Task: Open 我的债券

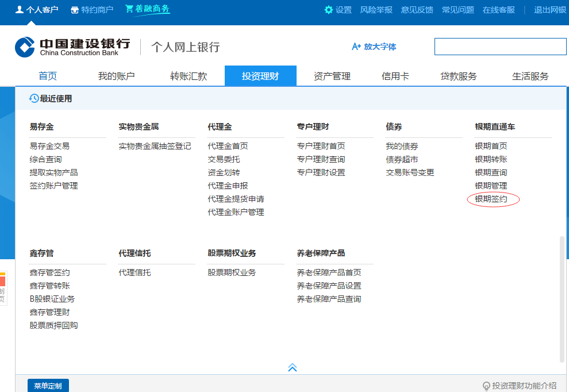Action: [402, 146]
